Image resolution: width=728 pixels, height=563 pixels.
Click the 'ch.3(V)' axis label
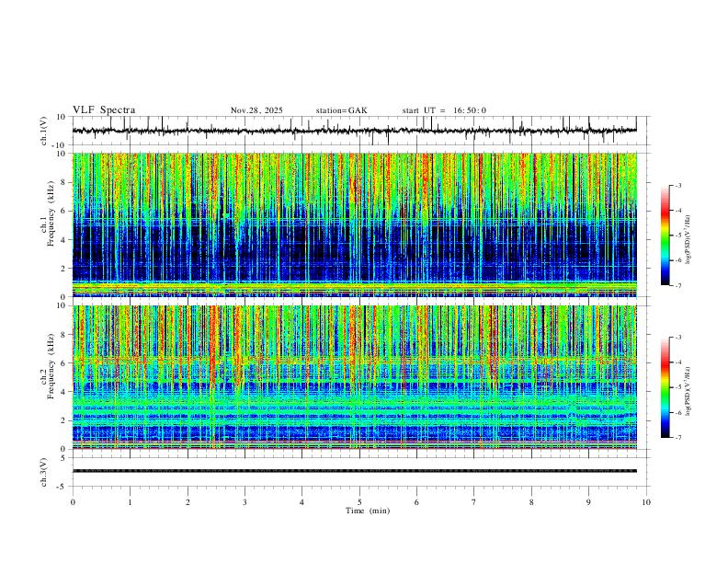pos(44,472)
